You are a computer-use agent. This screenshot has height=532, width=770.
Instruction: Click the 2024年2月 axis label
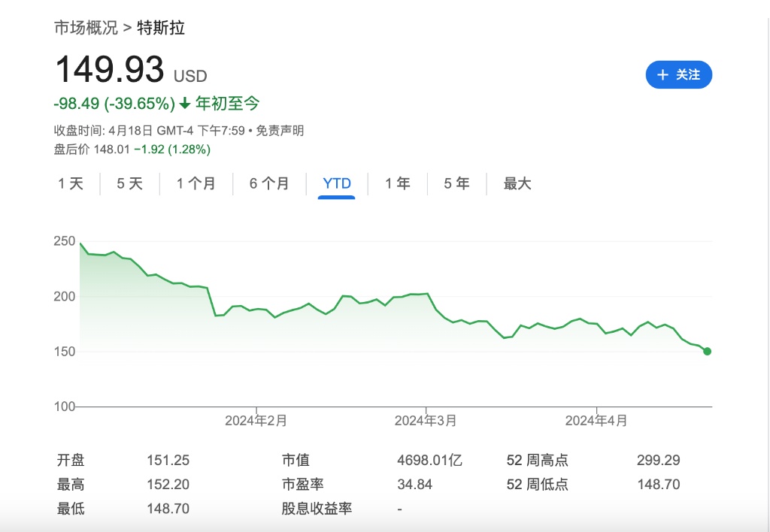pos(256,421)
